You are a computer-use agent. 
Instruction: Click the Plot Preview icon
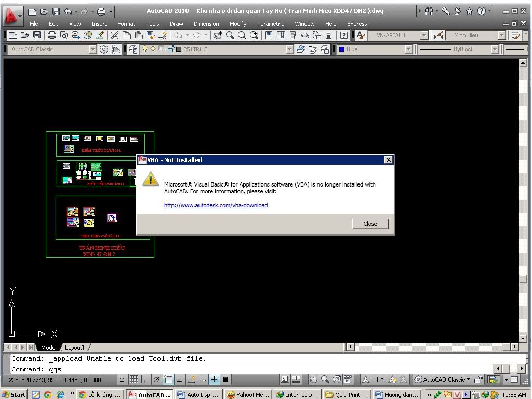point(63,35)
